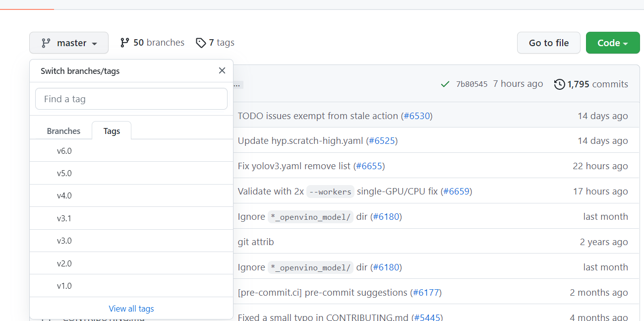The image size is (644, 321).
Task: Expand the truncated commit message ellipsis
Action: click(x=237, y=85)
